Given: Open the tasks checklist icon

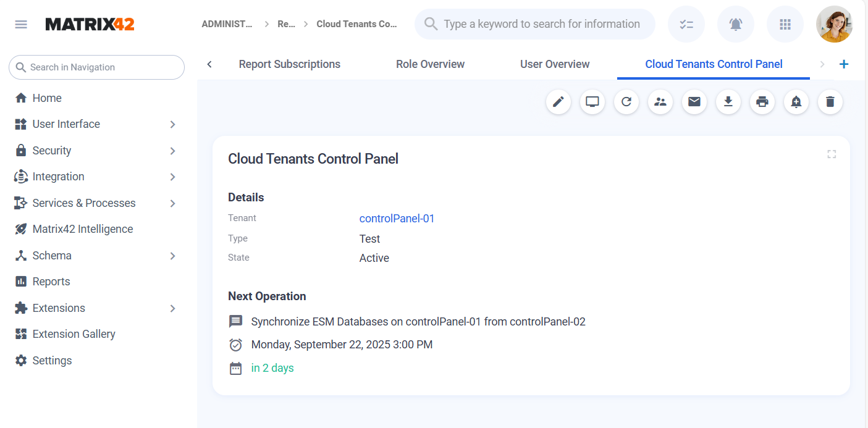Looking at the screenshot, I should tap(686, 25).
